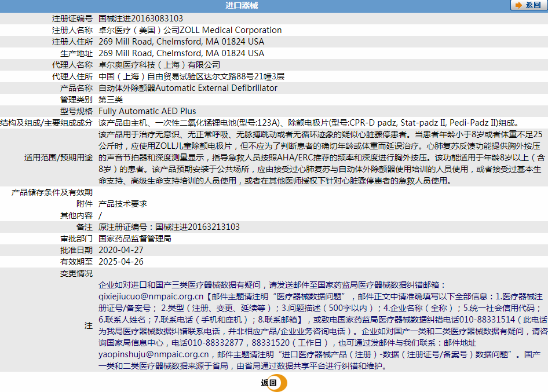Click 其他内容 label
This screenshot has height=392, width=548.
[x=76, y=215]
